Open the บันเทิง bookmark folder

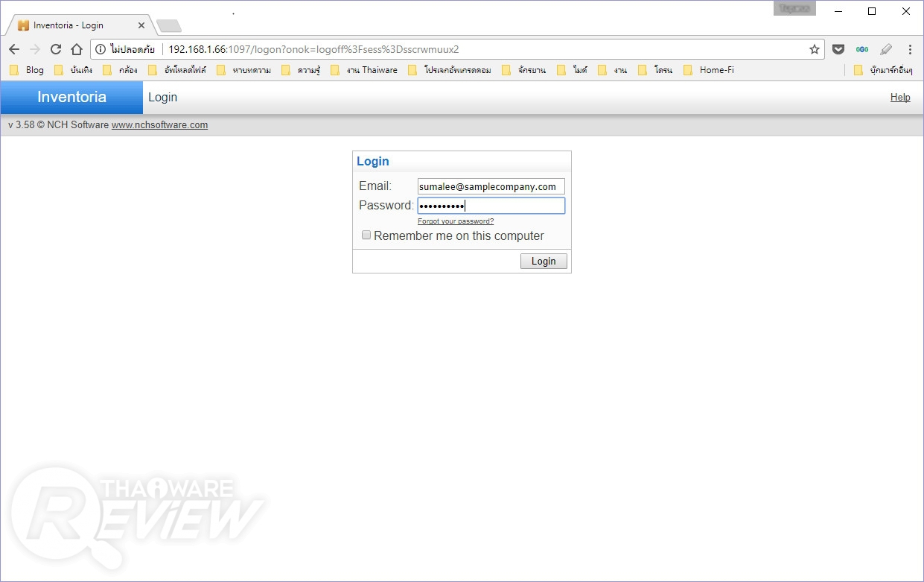coord(73,70)
